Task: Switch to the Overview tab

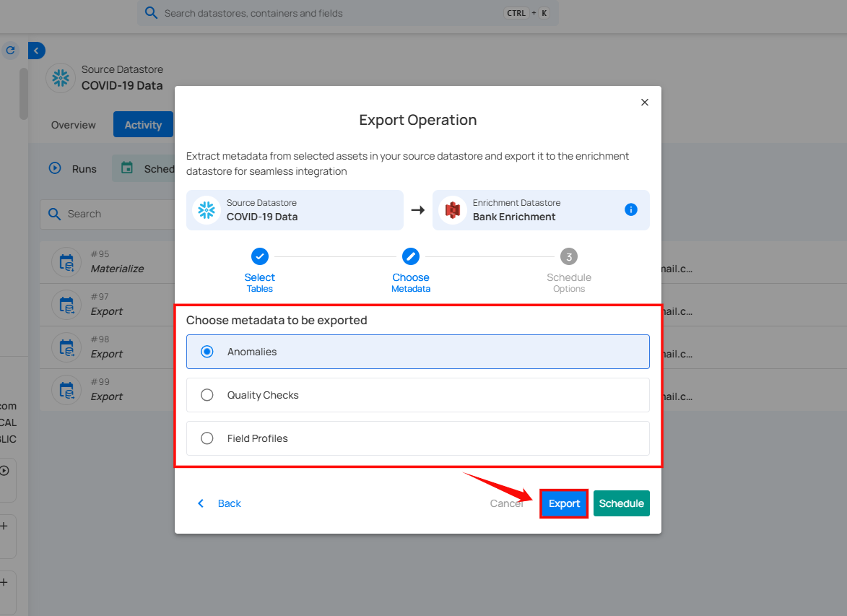Action: (73, 125)
